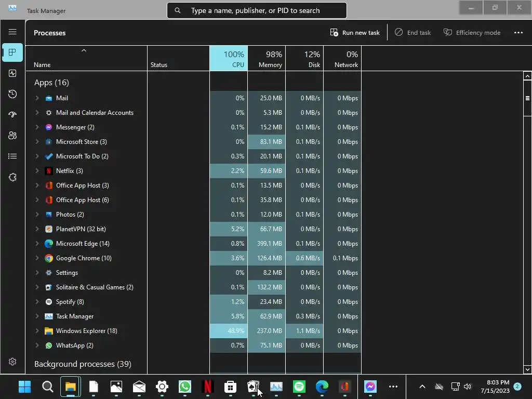532x399 pixels.
Task: Open Microsoft Store from the taskbar
Action: click(x=230, y=387)
